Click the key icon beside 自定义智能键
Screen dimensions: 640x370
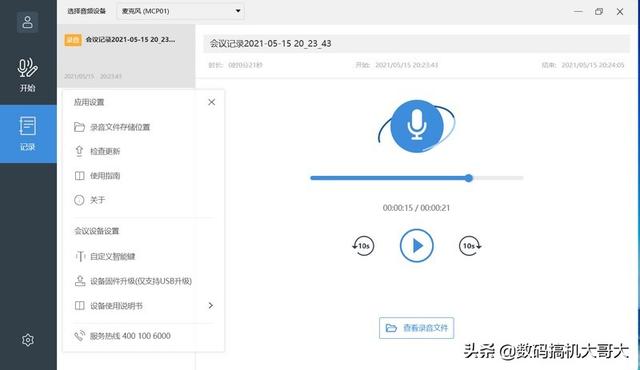[x=80, y=256]
